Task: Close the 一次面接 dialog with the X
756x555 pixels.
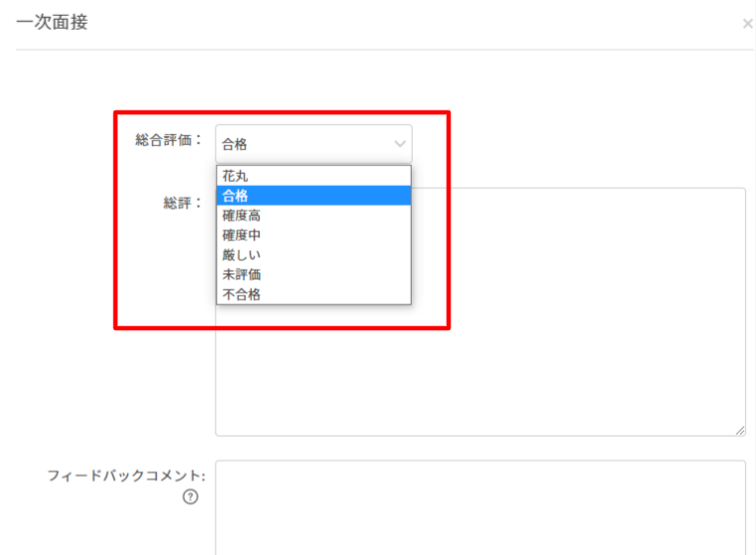Action: click(747, 23)
